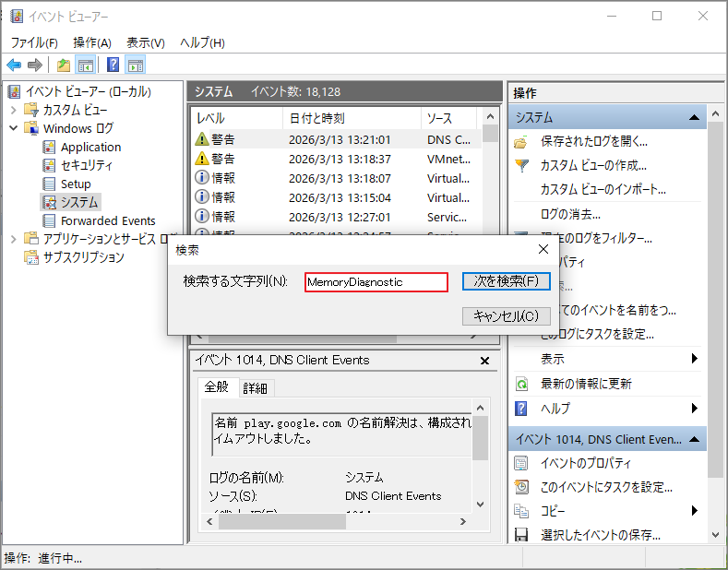Open the コピー submenu arrow in actions

tap(694, 511)
